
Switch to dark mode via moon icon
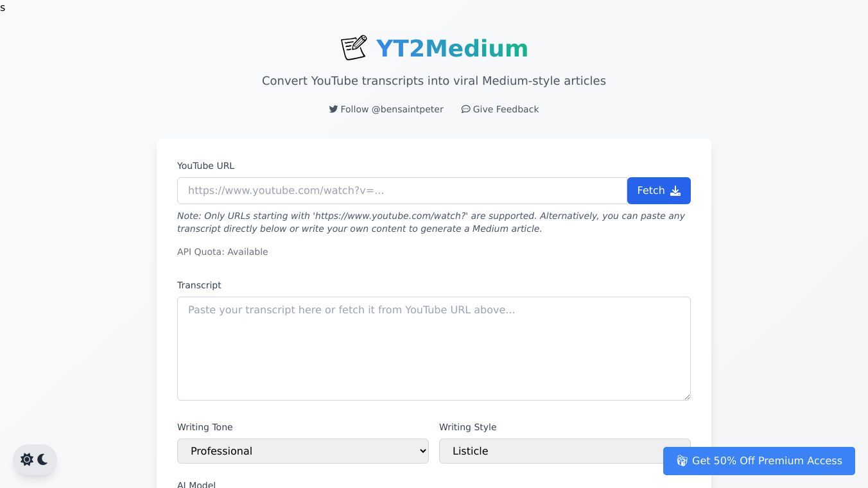tap(43, 460)
